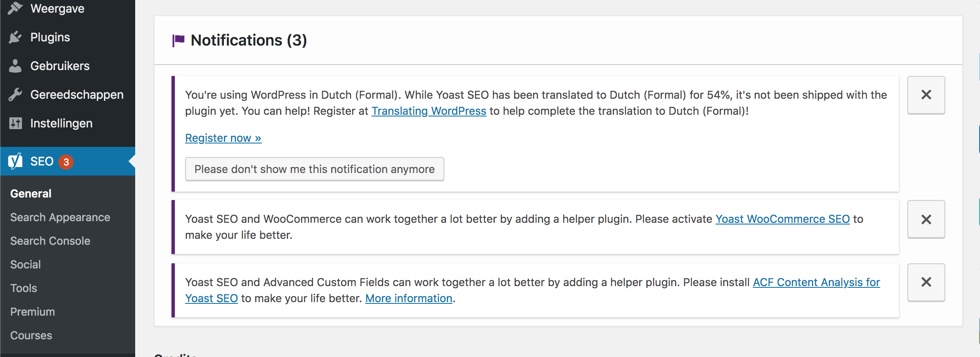Dismiss the Advanced Custom Fields notification
Viewport: 980px width, 357px height.
926,282
